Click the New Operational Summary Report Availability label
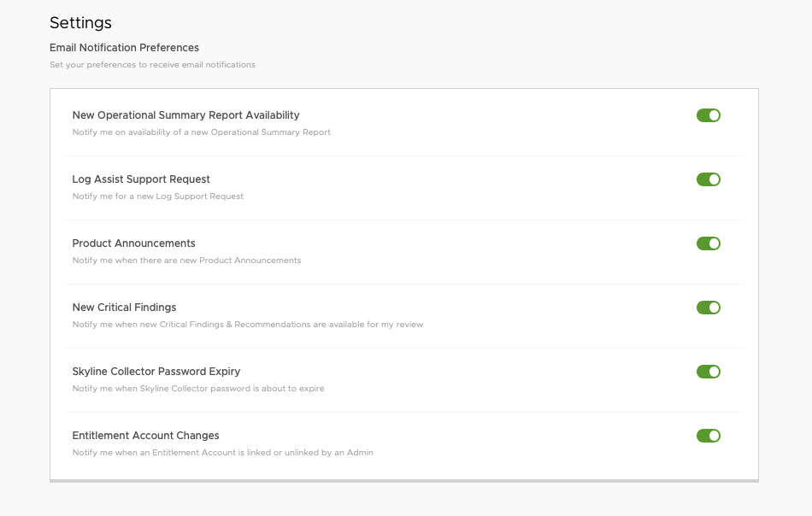Image resolution: width=812 pixels, height=516 pixels. point(186,115)
